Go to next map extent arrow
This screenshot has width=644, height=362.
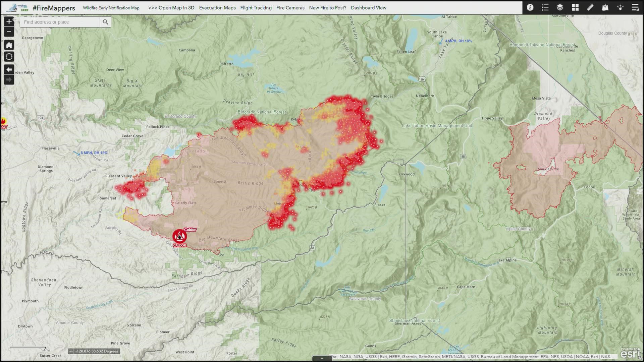point(9,80)
